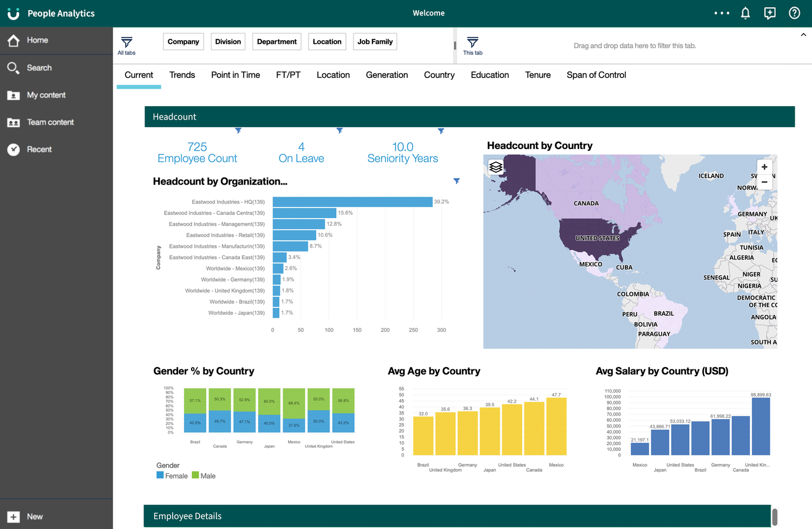Open the Job Family filter

[375, 42]
